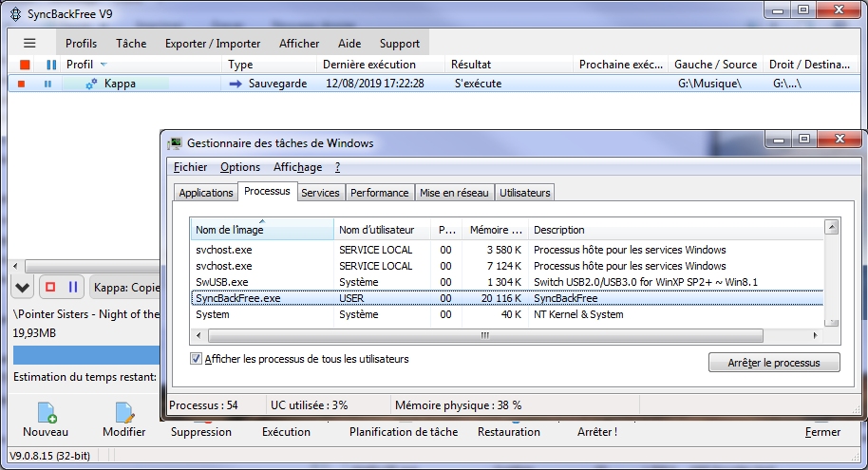Click SyncBackFree title bar app icon

pos(15,14)
